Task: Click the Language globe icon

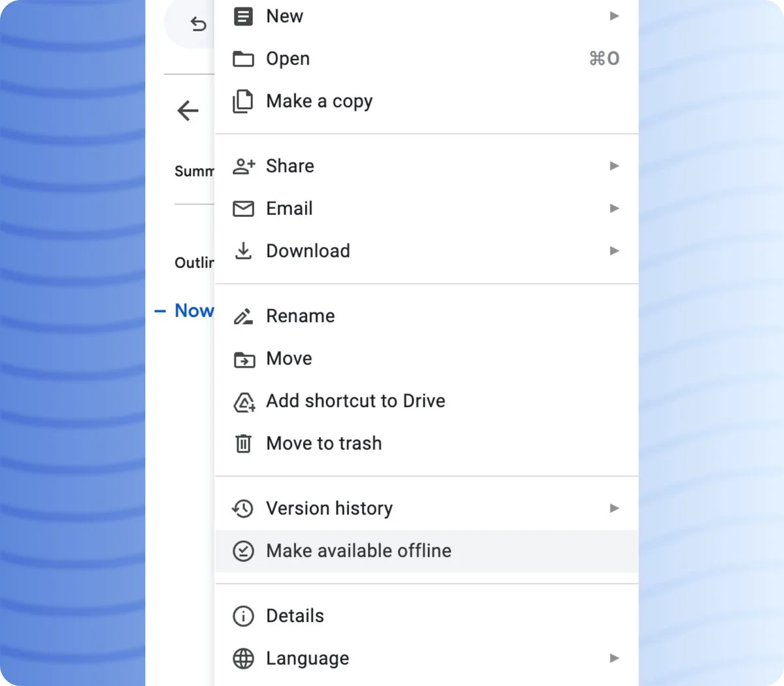Action: [x=243, y=659]
